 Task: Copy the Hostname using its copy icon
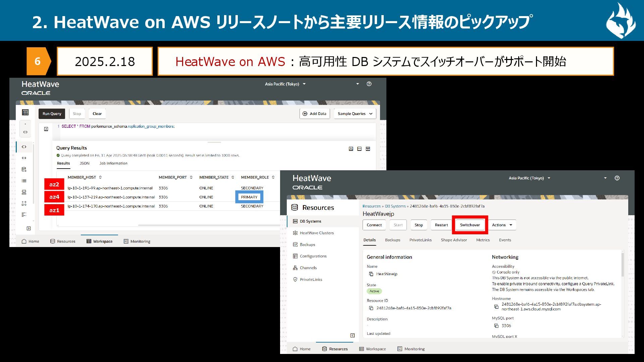point(496,307)
